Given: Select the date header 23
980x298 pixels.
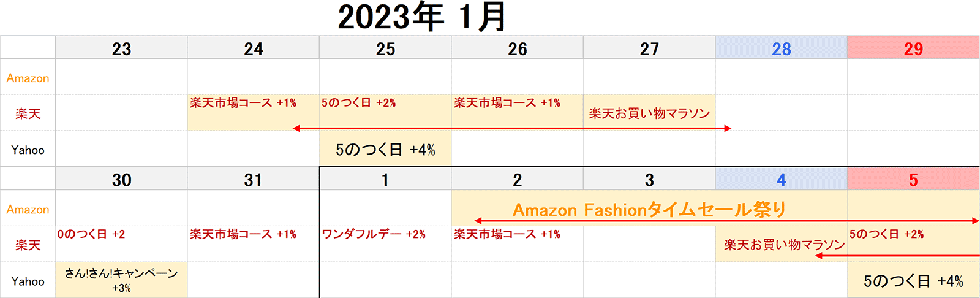Looking at the screenshot, I should pos(121,48).
